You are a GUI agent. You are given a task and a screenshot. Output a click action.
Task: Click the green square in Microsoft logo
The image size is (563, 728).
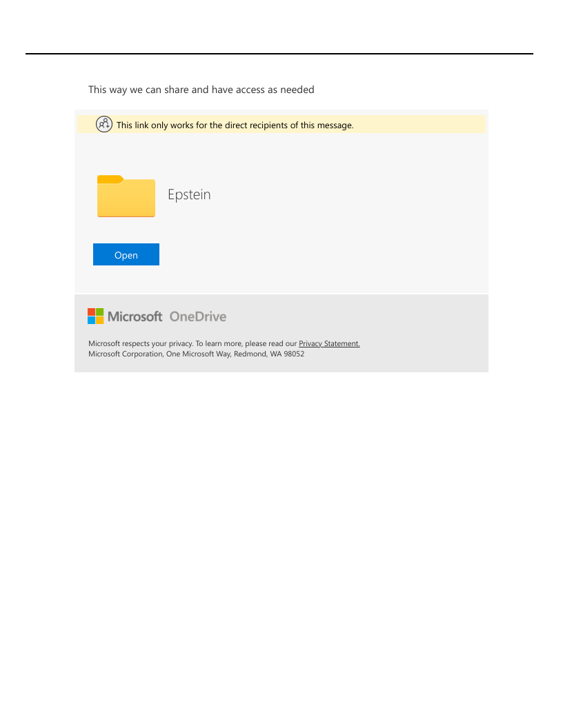(x=100, y=312)
